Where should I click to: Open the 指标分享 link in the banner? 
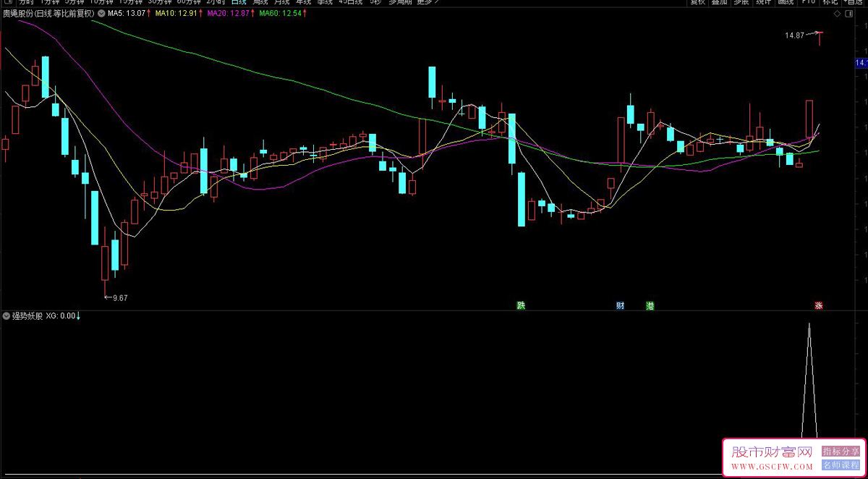(x=841, y=451)
